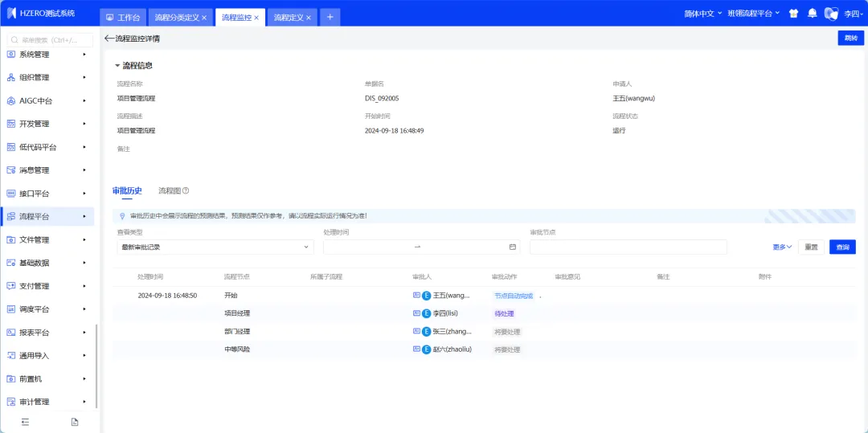
Task: Click the 基础数据 sidebar icon
Action: pyautogui.click(x=10, y=263)
